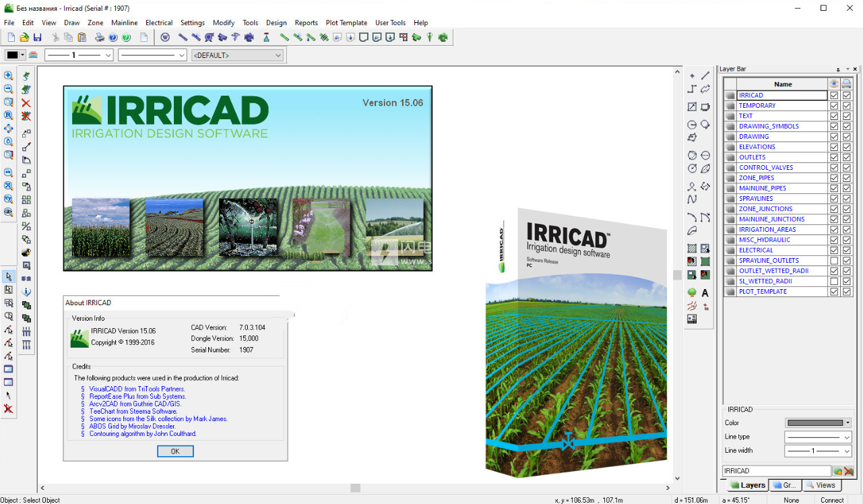The height and width of the screenshot is (504, 863).
Task: Open the Reports menu
Action: 306,23
